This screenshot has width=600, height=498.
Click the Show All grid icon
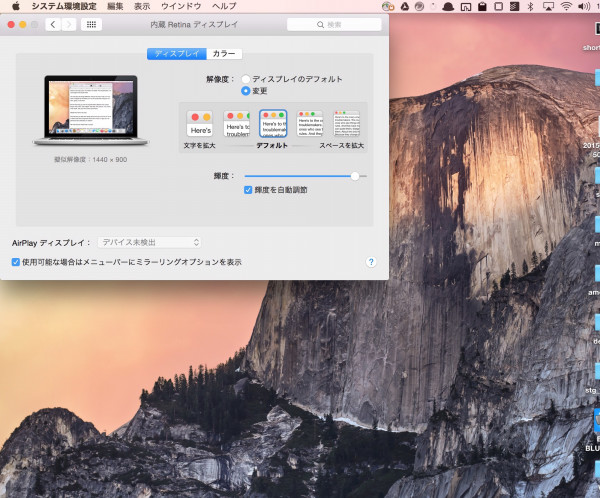(92, 24)
